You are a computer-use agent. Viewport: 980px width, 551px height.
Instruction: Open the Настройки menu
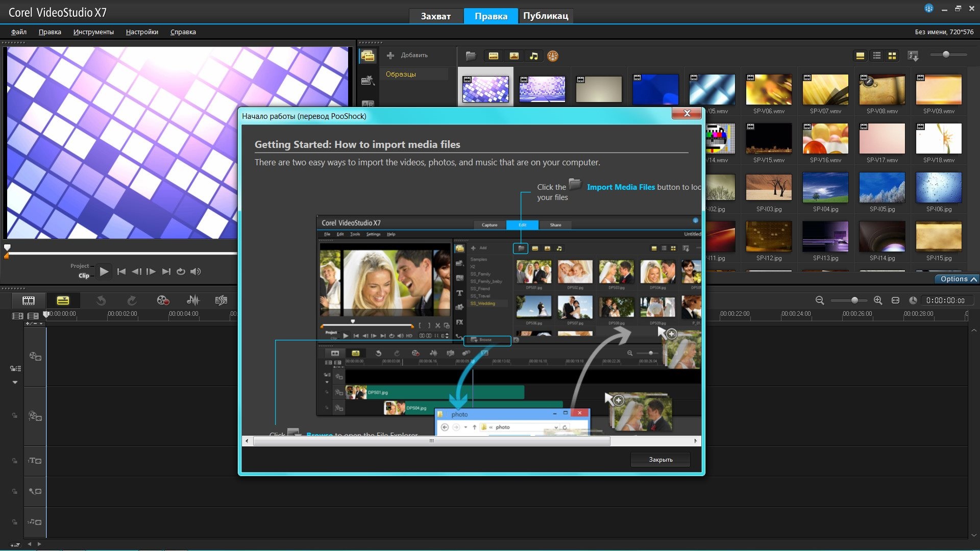click(142, 32)
